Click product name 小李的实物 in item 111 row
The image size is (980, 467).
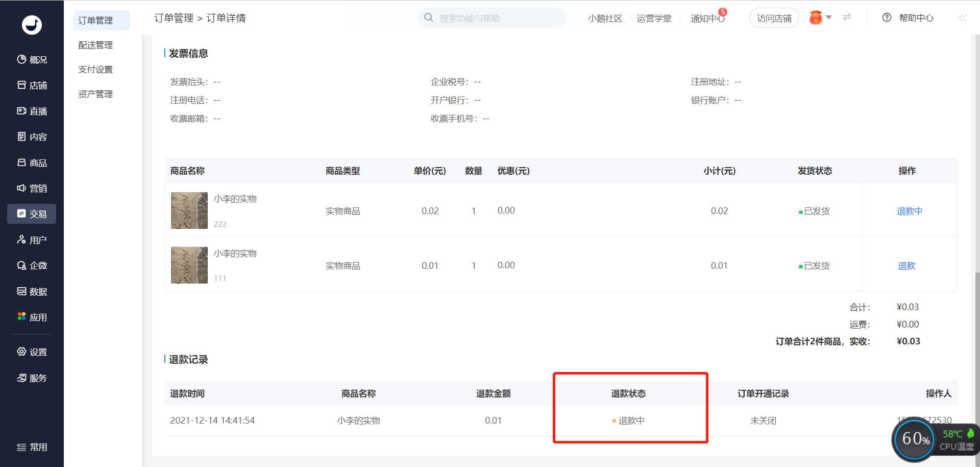(x=235, y=253)
